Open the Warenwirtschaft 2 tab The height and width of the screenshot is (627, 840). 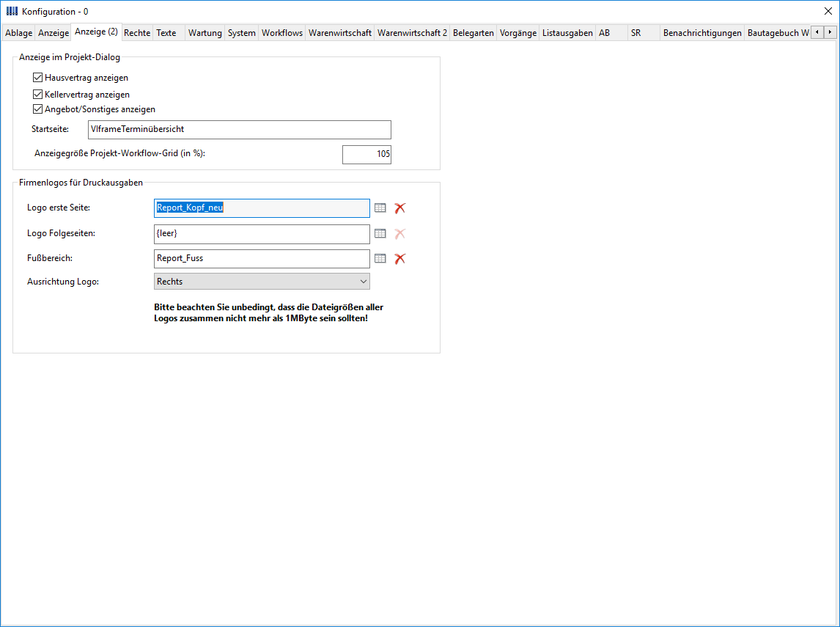[x=412, y=33]
